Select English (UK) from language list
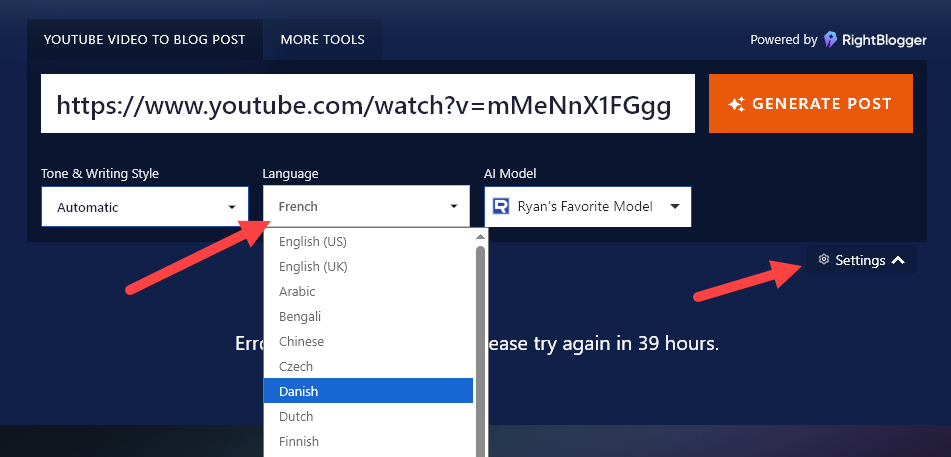 tap(368, 266)
